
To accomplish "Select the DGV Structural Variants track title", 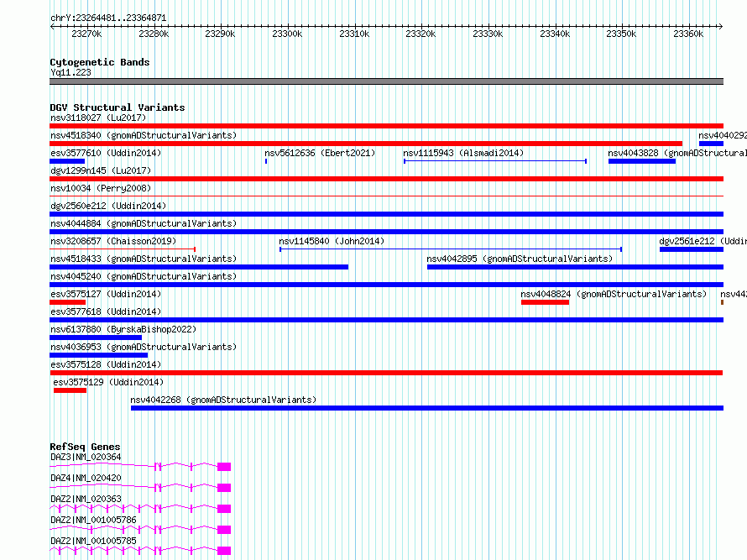I will click(118, 107).
